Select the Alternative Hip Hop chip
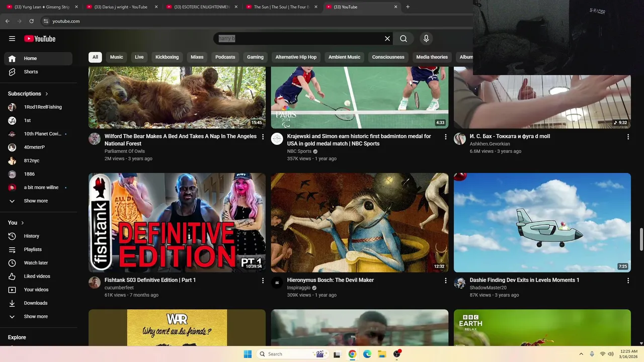This screenshot has height=362, width=644. [296, 57]
